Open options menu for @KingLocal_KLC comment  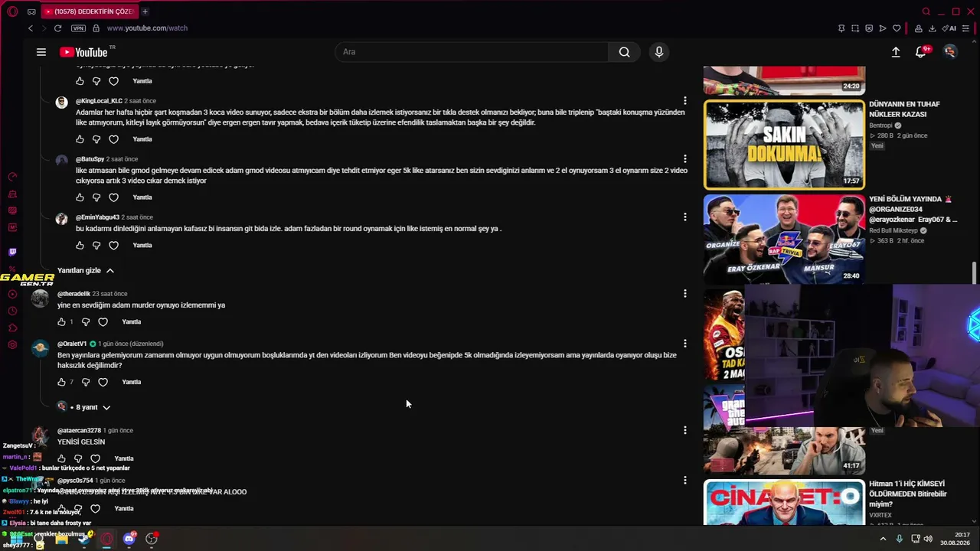click(x=685, y=101)
